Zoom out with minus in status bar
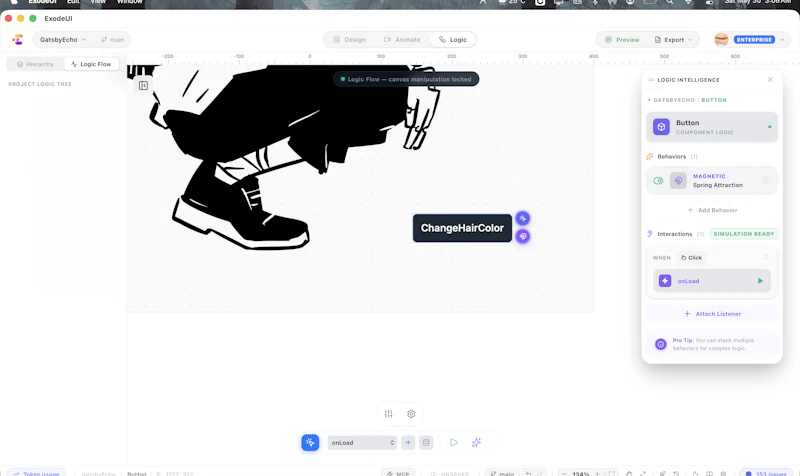The image size is (800, 476). (564, 473)
